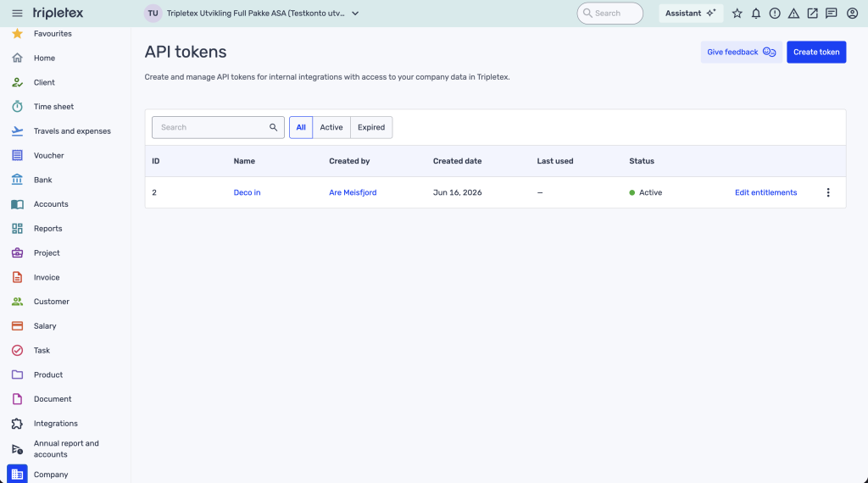Click the Last used column header
868x483 pixels.
(x=554, y=161)
